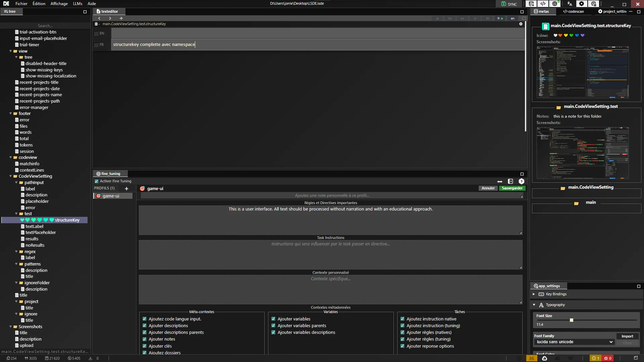This screenshot has height=362, width=644.
Task: Add a new fine tuning profile
Action: click(126, 188)
